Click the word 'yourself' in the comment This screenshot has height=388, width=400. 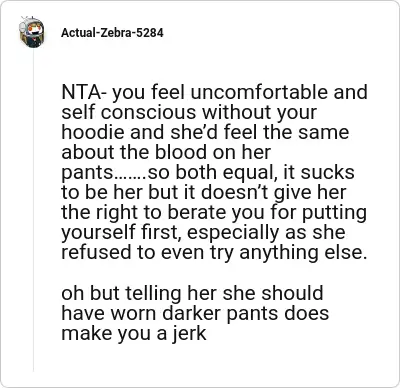tap(94, 233)
